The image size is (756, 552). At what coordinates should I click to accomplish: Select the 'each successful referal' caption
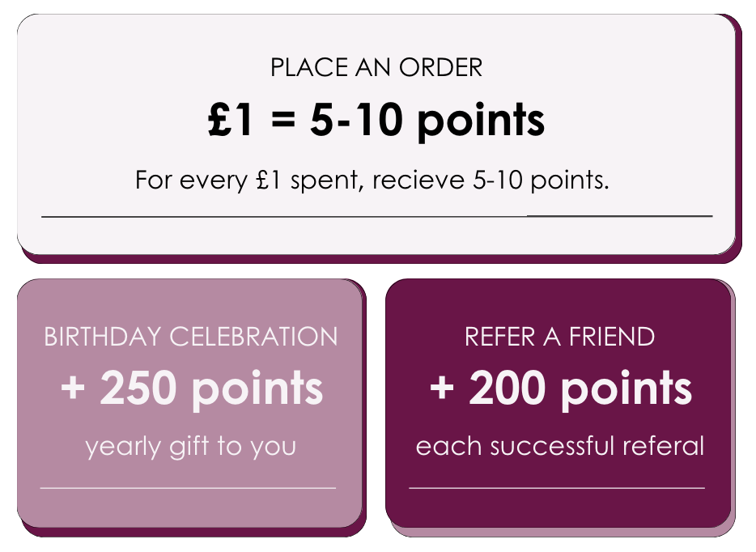pos(559,446)
